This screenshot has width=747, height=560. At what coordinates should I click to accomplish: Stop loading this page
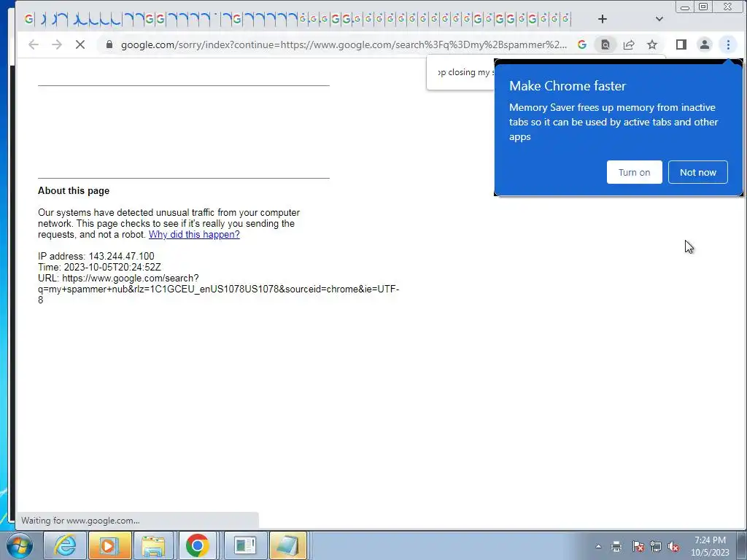point(80,44)
